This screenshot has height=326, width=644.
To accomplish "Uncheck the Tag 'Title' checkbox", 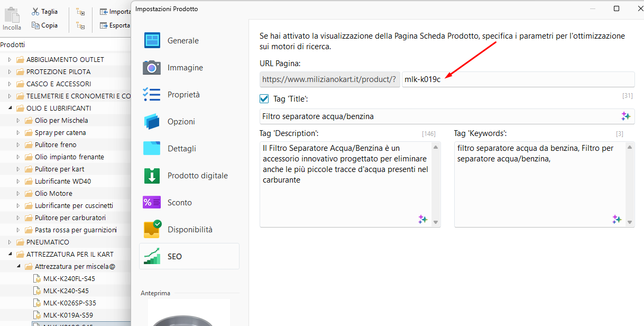I will point(264,99).
